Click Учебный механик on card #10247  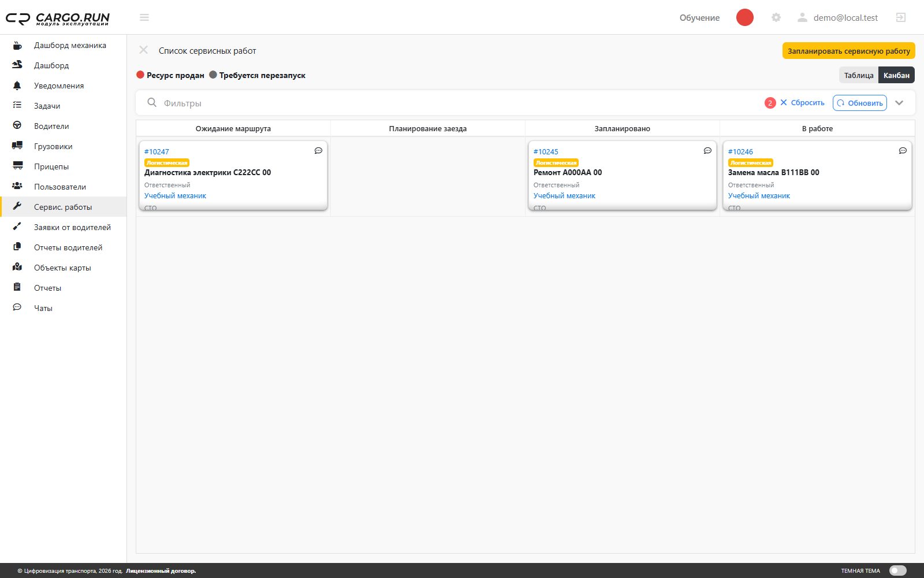175,196
